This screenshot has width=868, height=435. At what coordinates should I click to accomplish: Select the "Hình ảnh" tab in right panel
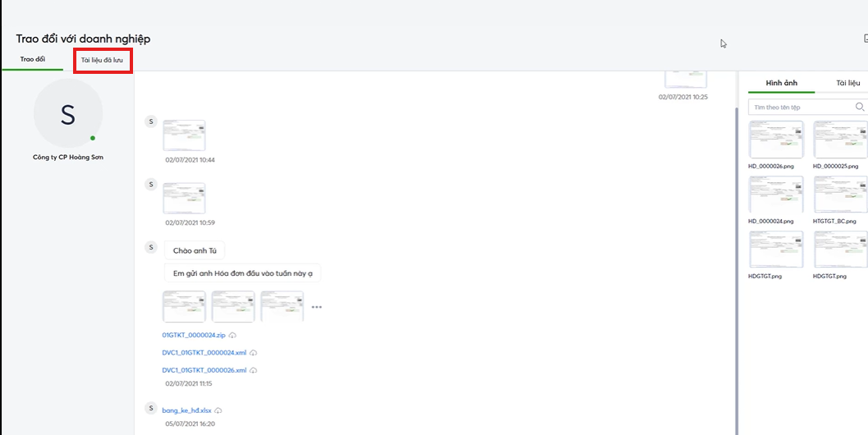click(x=780, y=83)
